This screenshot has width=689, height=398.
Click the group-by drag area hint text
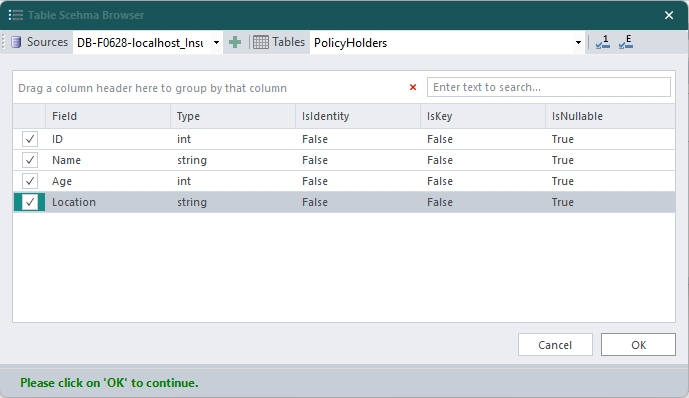click(152, 88)
